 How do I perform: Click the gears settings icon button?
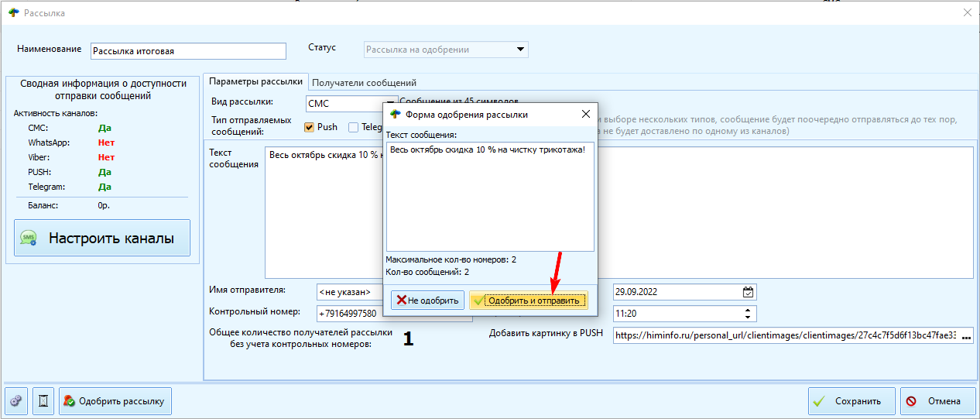(16, 401)
